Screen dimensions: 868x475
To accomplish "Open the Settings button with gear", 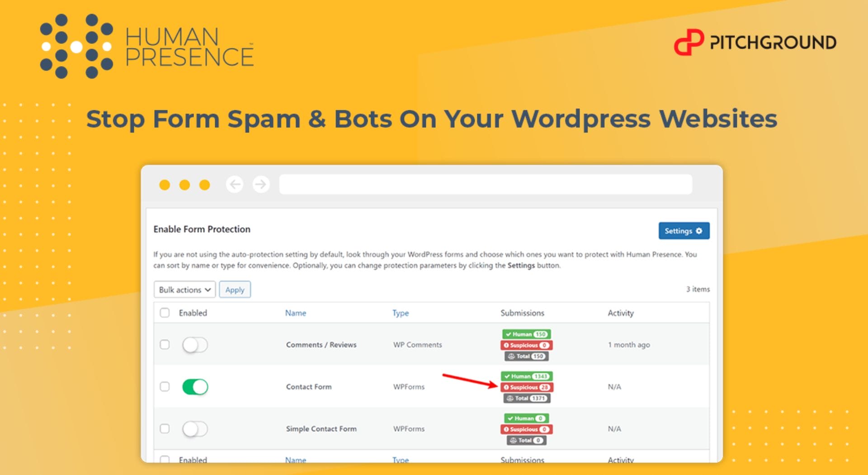I will pos(684,231).
